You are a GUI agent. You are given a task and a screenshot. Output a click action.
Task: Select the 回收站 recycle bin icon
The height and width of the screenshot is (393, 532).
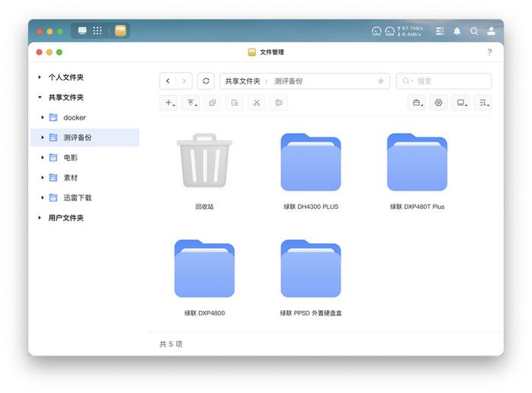(204, 160)
